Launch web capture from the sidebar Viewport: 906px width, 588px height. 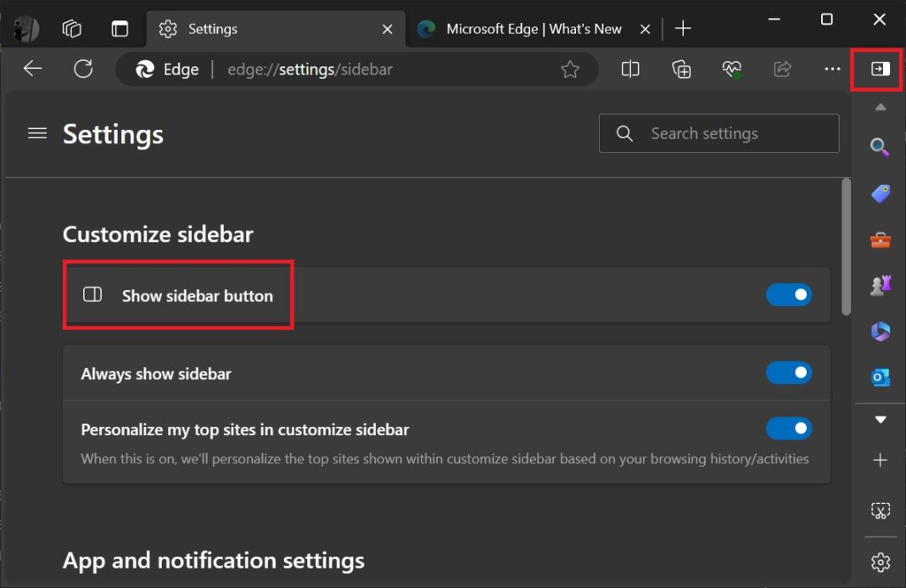tap(880, 510)
